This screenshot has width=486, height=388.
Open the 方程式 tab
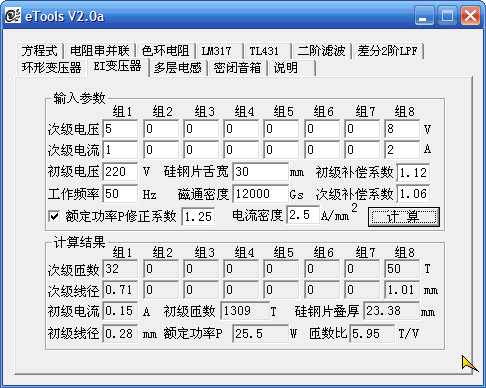tap(40, 51)
